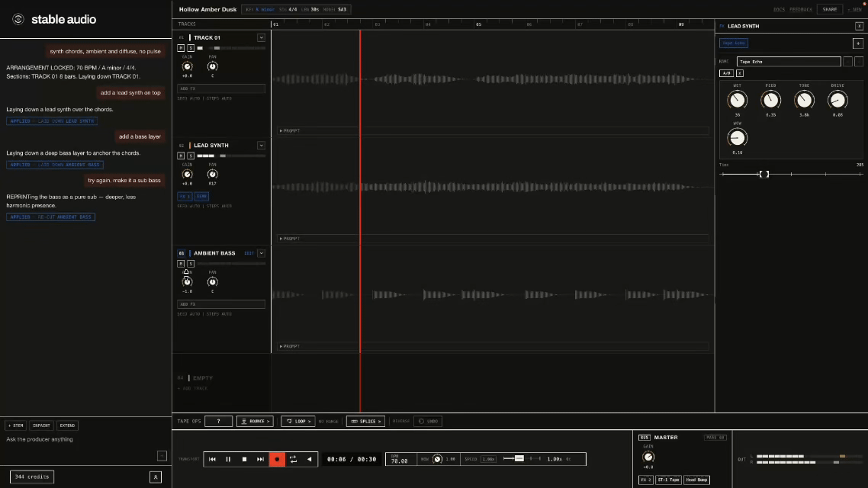Screen dimensions: 868x488
Task: Click the WOW knob in FX panel
Action: 738,138
